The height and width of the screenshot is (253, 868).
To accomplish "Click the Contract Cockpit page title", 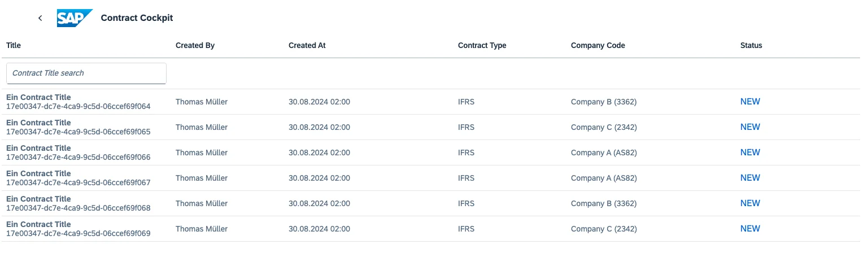I will click(137, 18).
